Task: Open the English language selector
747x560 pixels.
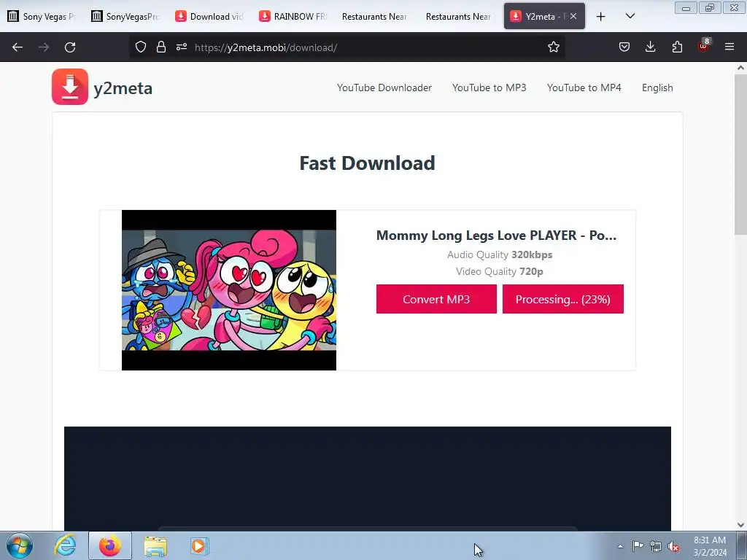Action: pyautogui.click(x=657, y=87)
